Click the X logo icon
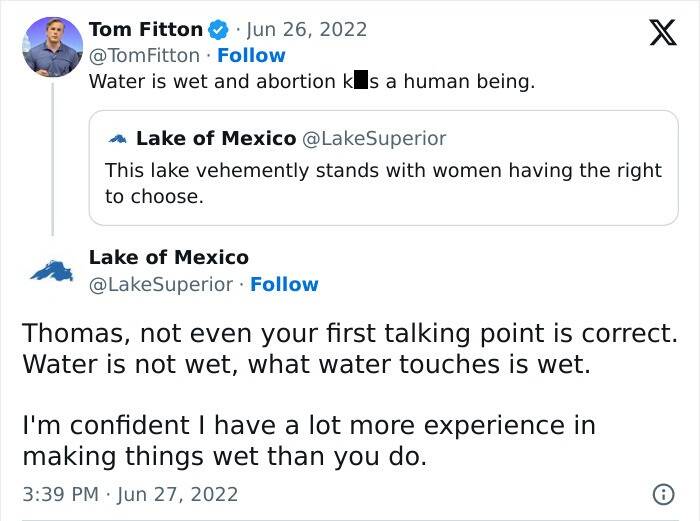 pos(656,37)
